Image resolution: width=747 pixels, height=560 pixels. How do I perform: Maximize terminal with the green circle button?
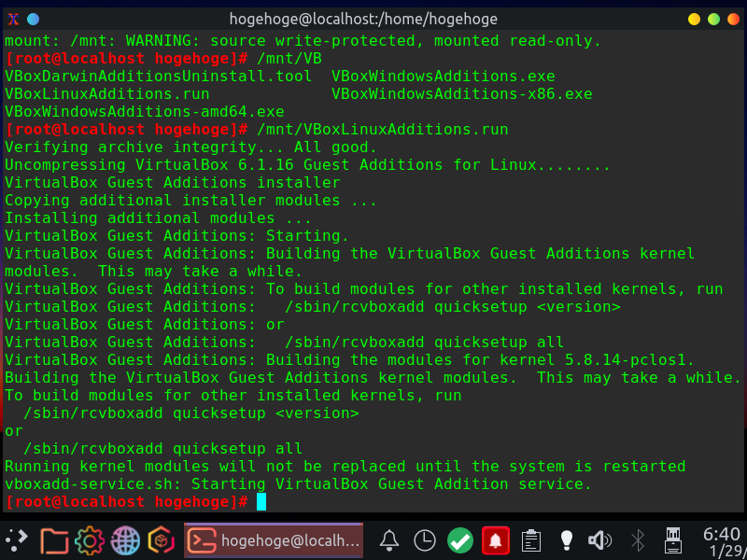(713, 20)
